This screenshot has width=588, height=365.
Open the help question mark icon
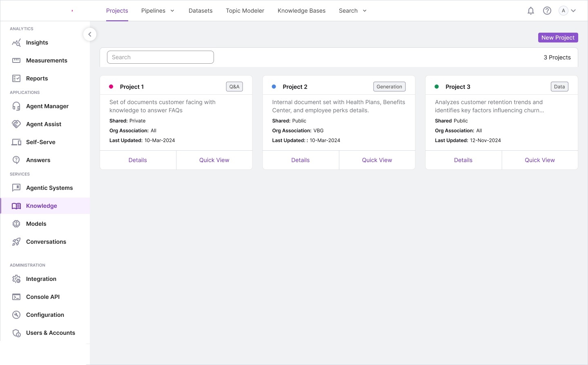pos(547,11)
